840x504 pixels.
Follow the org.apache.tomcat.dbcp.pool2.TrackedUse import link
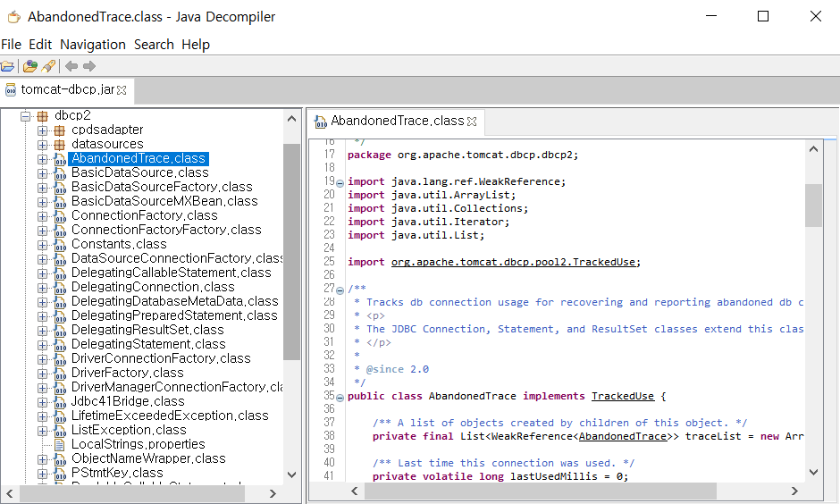pyautogui.click(x=513, y=262)
